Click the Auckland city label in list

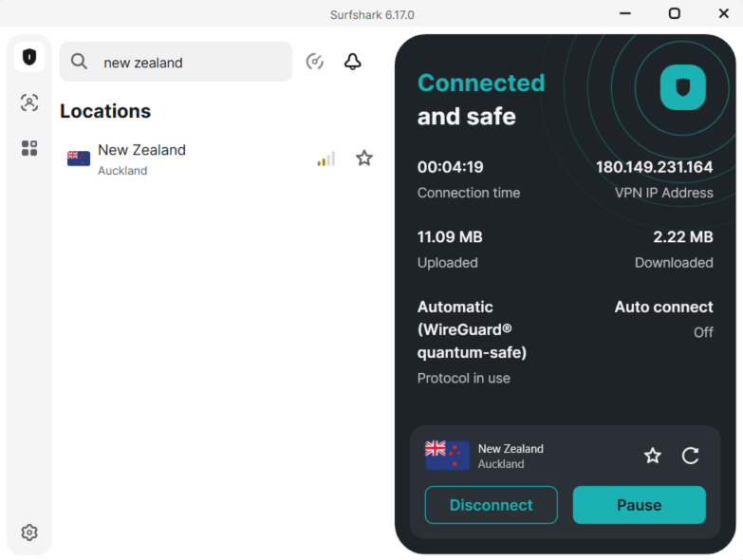pos(122,171)
